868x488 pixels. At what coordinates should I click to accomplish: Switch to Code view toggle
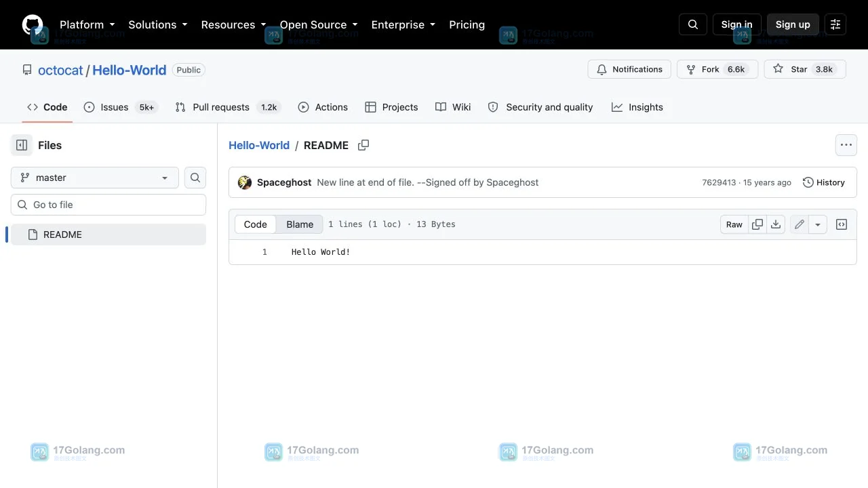256,224
